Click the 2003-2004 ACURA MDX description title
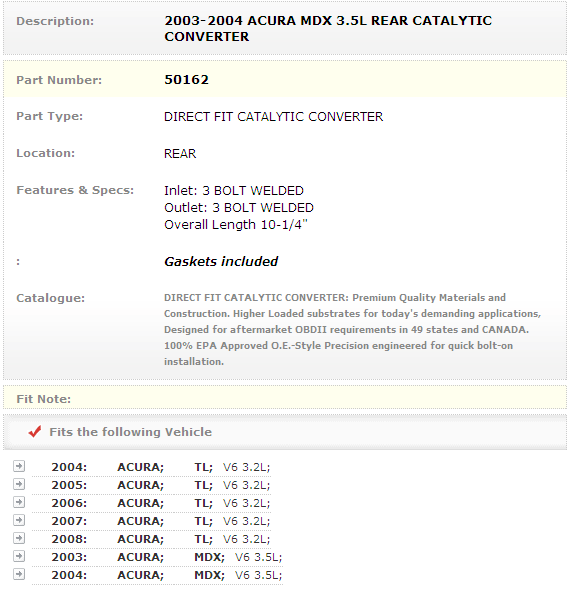Viewport: 570px width, 611px height. coord(328,28)
